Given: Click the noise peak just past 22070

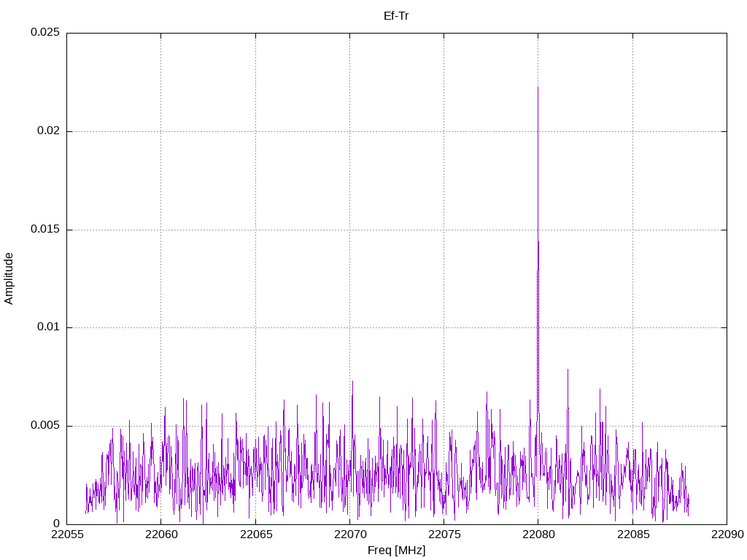Looking at the screenshot, I should (x=352, y=381).
